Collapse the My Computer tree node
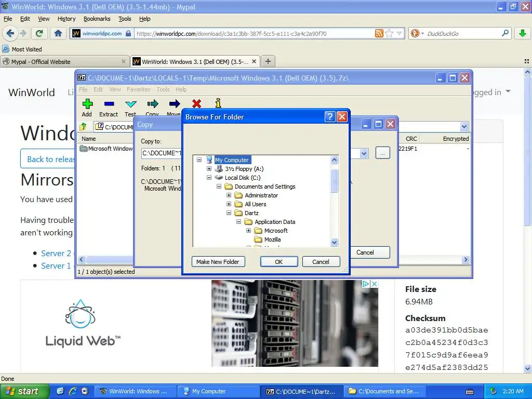The height and width of the screenshot is (399, 532). pos(199,160)
